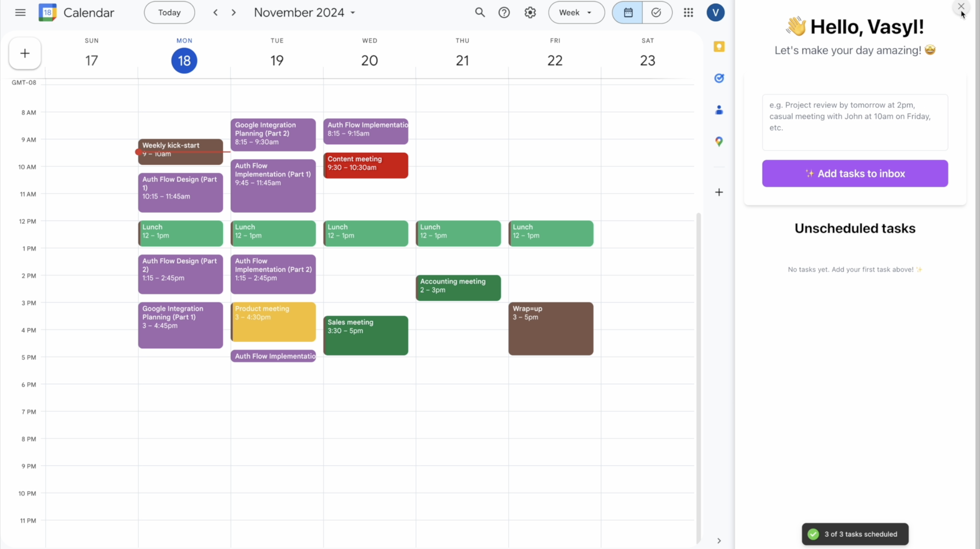The image size is (980, 549).
Task: Open the Google apps grid
Action: tap(688, 12)
